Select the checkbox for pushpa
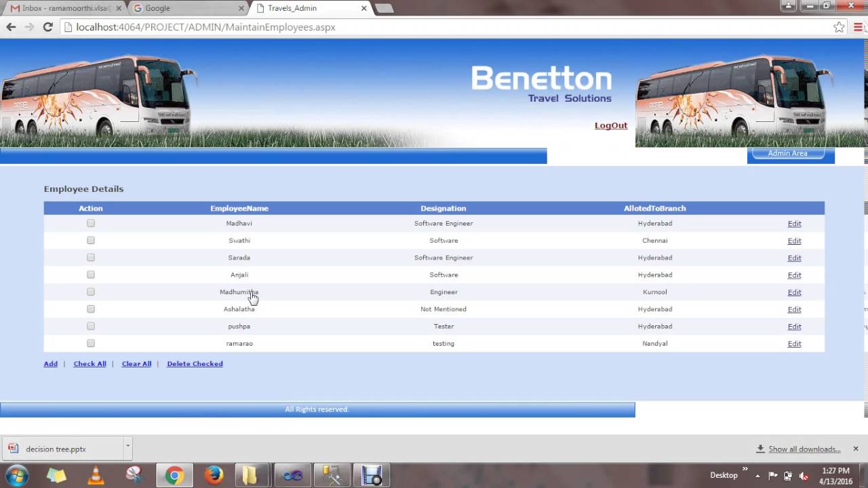The width and height of the screenshot is (868, 488). 91,326
